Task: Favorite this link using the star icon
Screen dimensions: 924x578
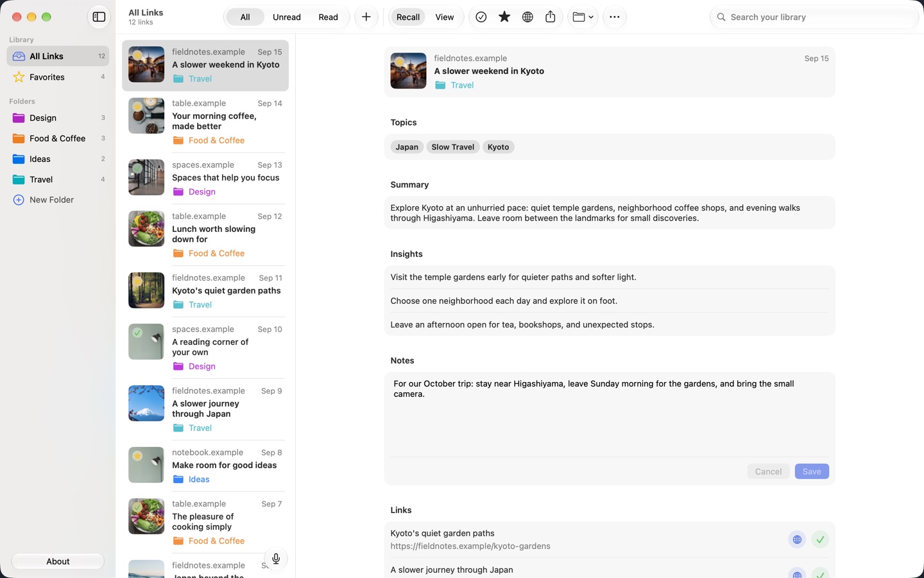Action: [504, 17]
